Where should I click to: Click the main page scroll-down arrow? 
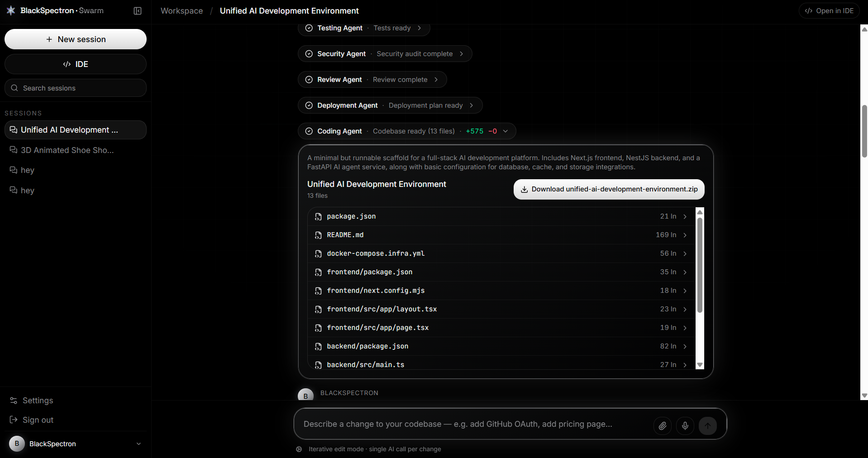(x=864, y=396)
